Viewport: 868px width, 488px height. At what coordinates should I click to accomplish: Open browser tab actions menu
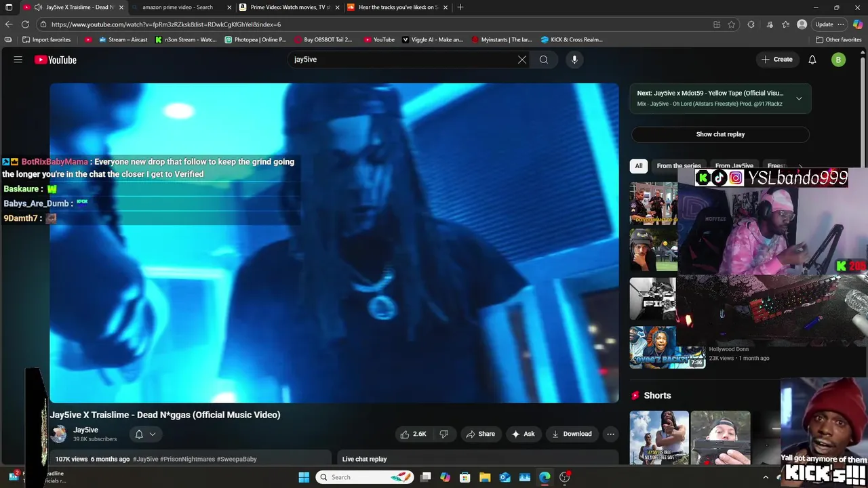pyautogui.click(x=9, y=7)
